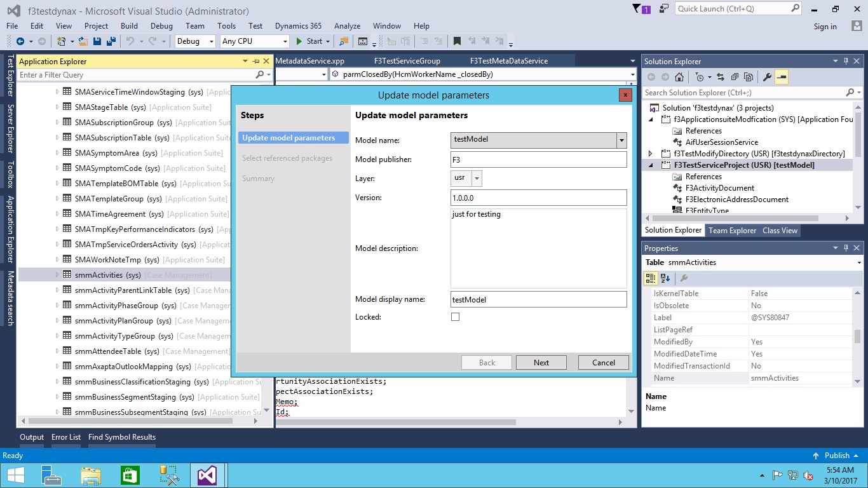
Task: Click the Quick Launch search box
Action: click(x=738, y=9)
